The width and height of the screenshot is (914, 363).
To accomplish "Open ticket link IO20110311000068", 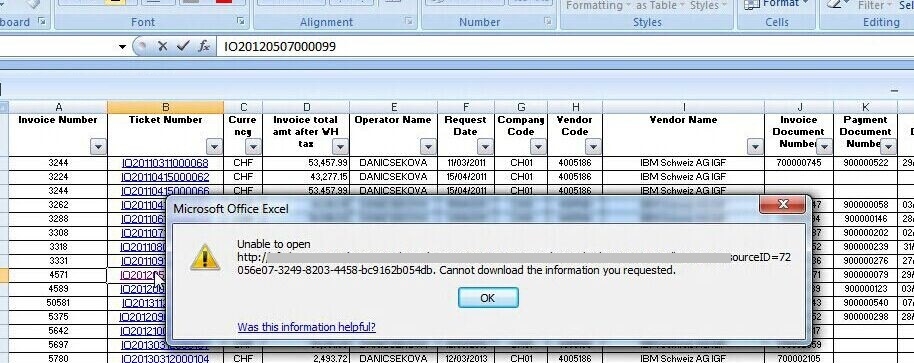I will (165, 163).
